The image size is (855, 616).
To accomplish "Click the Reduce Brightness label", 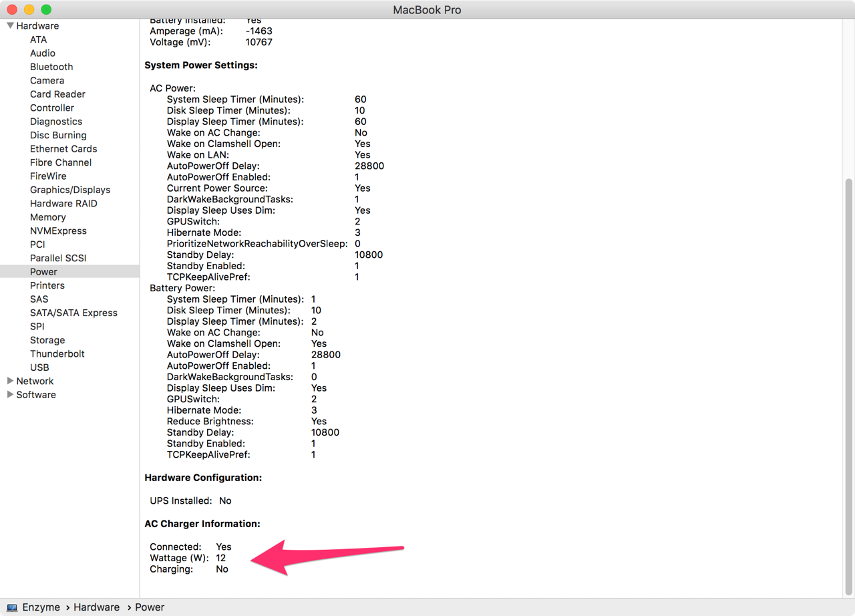I will 210,422.
